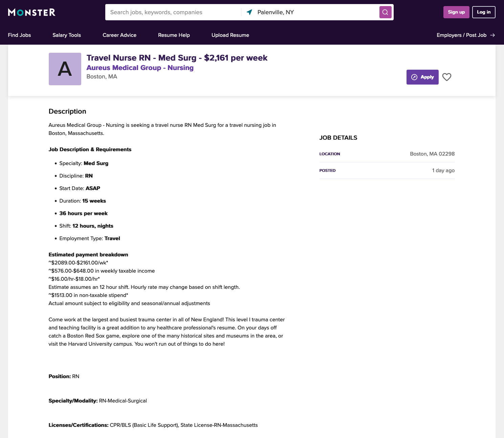
Task: Click Employment Type: Travel bullet
Action: click(x=90, y=238)
